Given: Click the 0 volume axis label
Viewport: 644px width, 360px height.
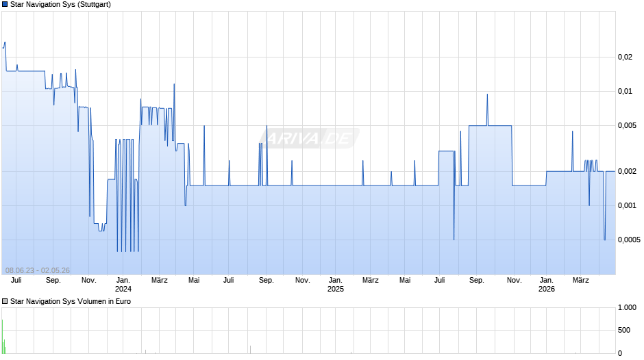Looking at the screenshot, I should tap(620, 353).
